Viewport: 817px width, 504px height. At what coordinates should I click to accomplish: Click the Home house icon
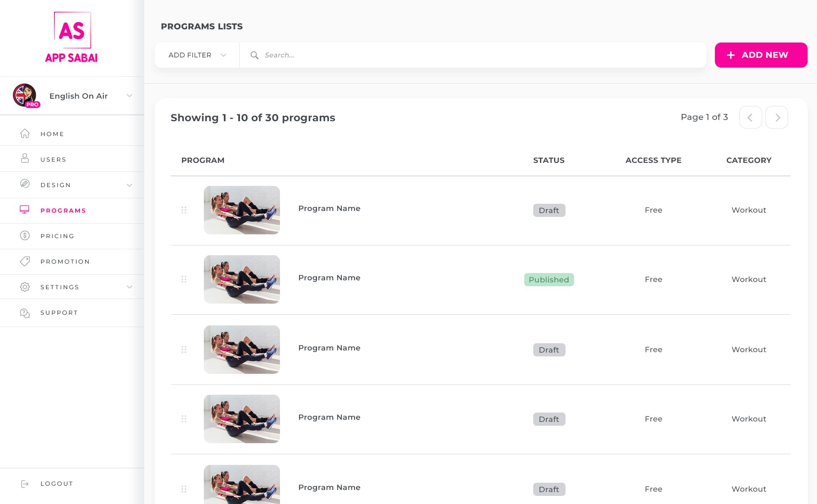tap(25, 134)
